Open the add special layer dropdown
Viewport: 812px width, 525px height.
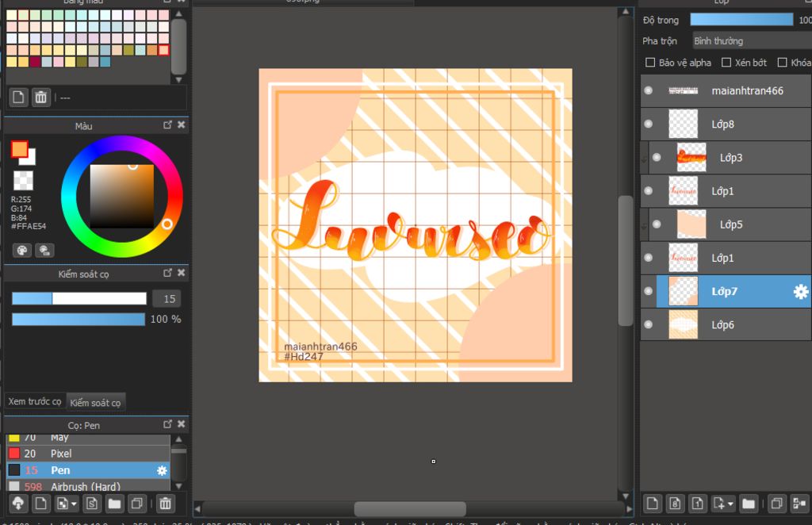(x=723, y=504)
